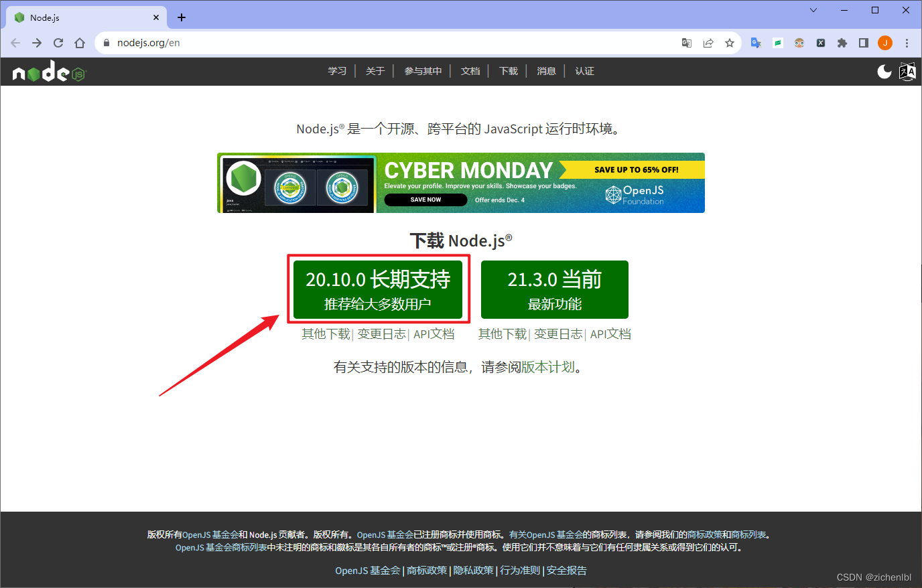Viewport: 922px width, 588px height.
Task: Click the Node.js logo in header
Action: [x=49, y=72]
